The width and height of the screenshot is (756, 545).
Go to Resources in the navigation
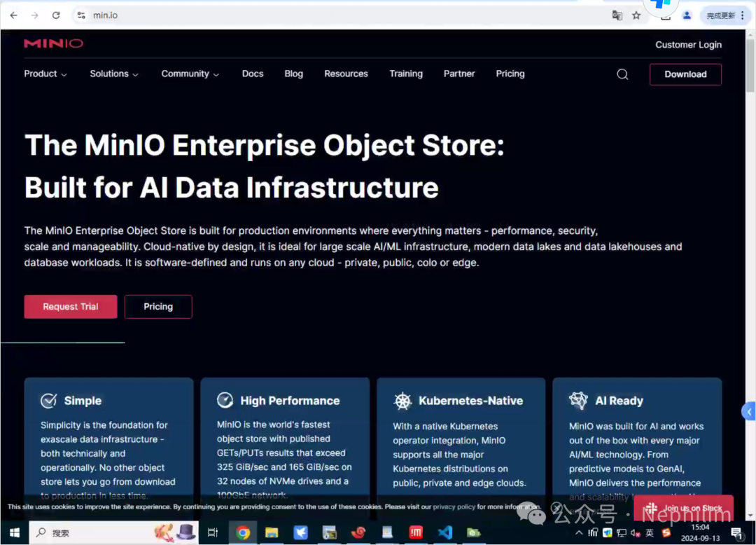point(346,74)
